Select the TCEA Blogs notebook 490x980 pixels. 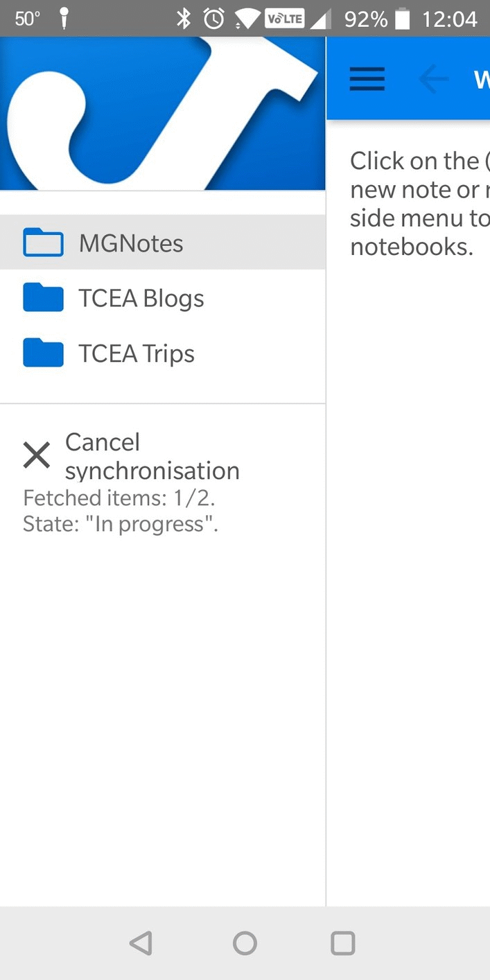[141, 299]
